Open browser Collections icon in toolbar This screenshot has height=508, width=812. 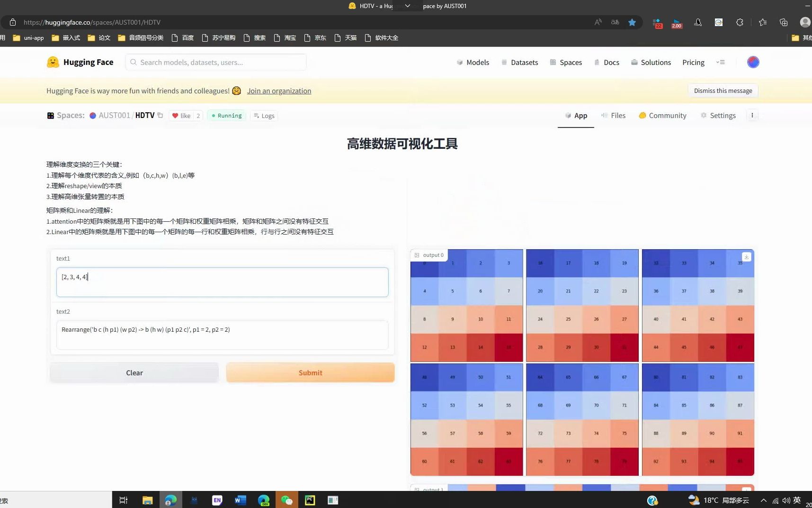pos(763,22)
